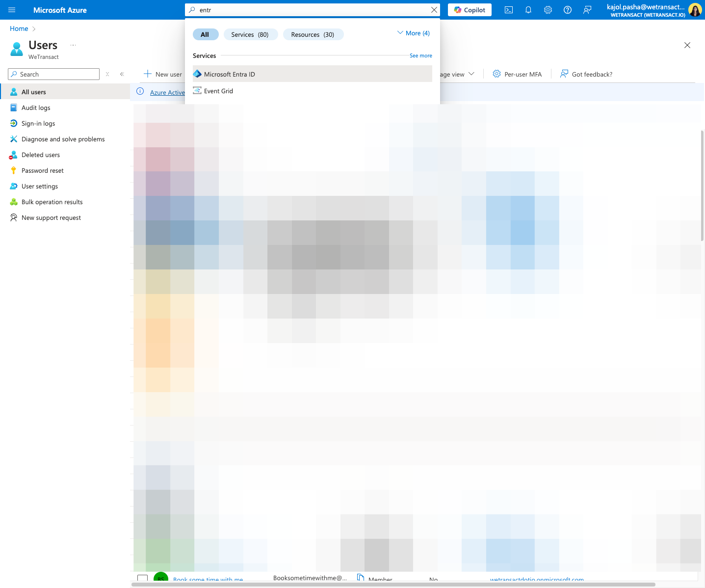This screenshot has height=588, width=705.
Task: Open portal settings gear icon
Action: 548,10
